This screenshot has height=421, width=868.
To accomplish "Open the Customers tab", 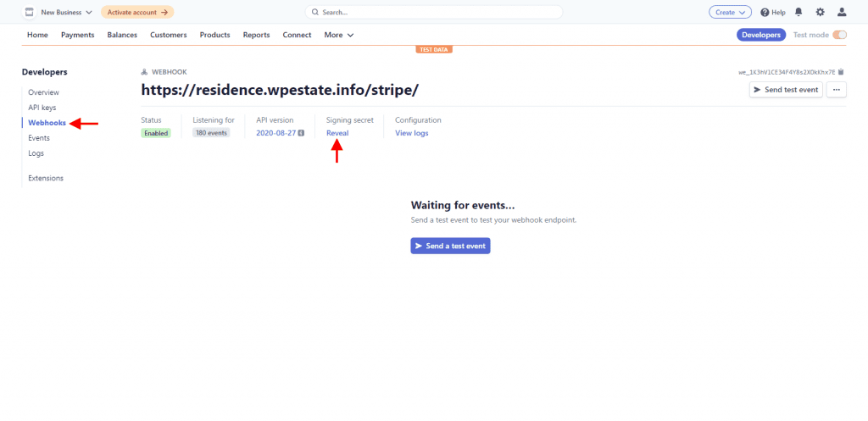I will point(169,35).
